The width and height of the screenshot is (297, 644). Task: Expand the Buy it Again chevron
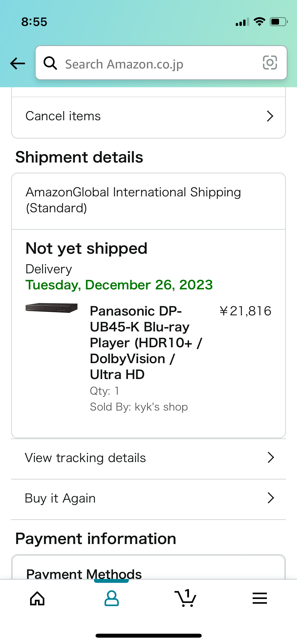[271, 498]
